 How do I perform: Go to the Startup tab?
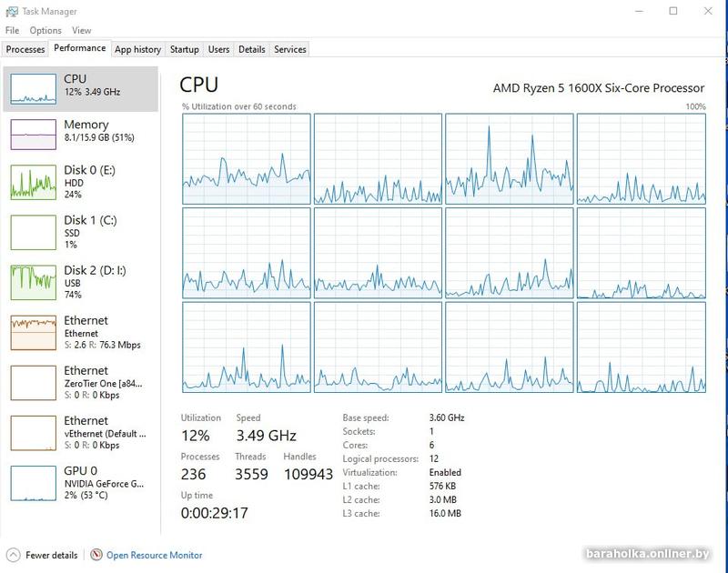(x=185, y=49)
